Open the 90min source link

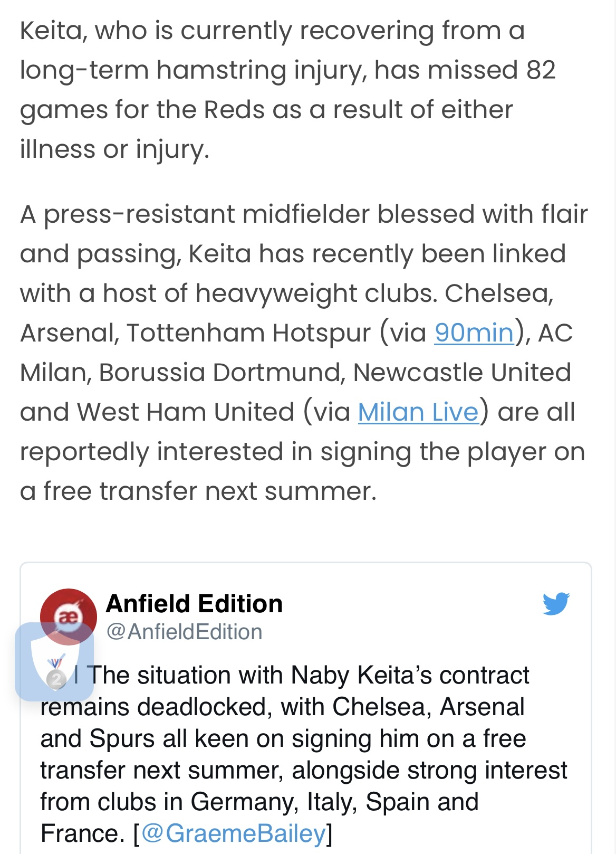point(474,333)
